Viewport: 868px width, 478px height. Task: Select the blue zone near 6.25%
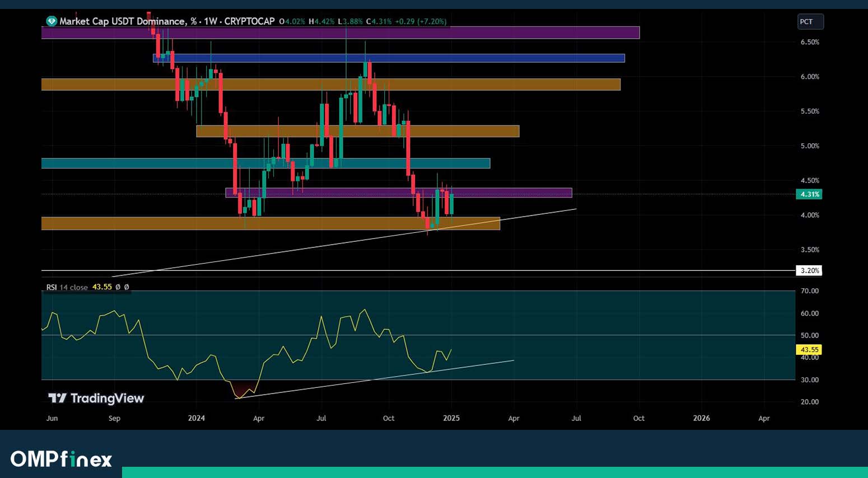point(389,58)
